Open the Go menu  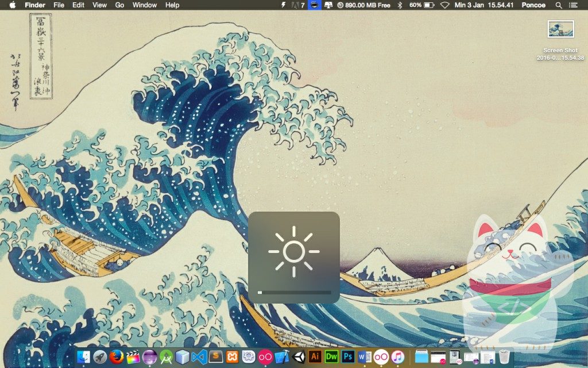click(x=119, y=5)
